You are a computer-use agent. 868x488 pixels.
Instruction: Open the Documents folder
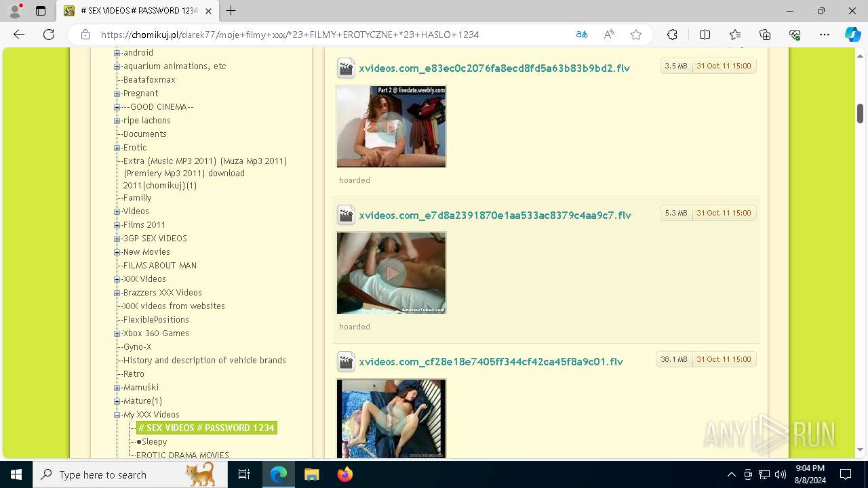pyautogui.click(x=145, y=134)
